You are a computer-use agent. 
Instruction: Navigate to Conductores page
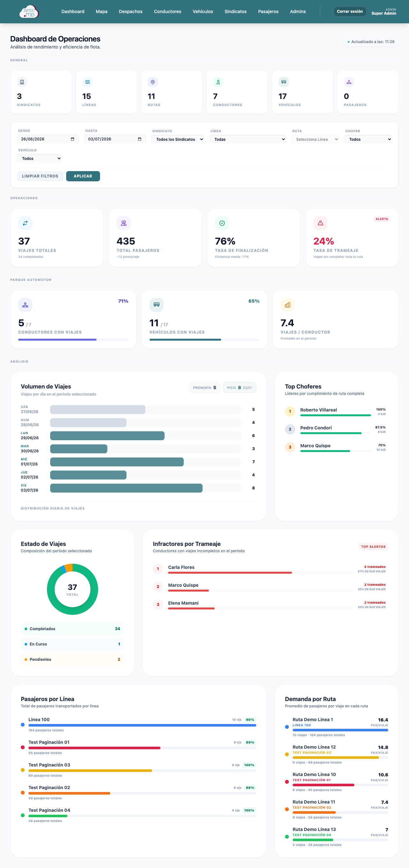167,11
